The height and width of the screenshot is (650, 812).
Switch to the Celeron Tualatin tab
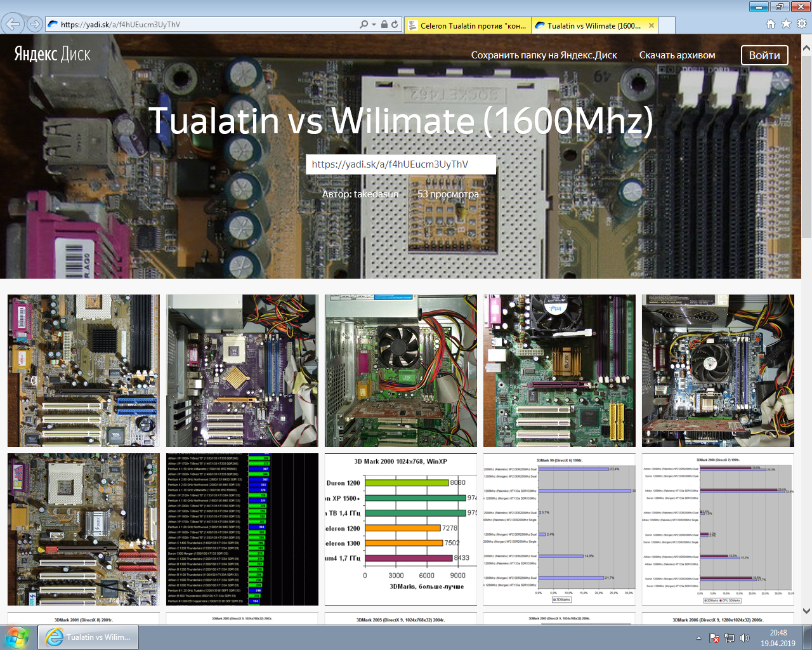467,25
